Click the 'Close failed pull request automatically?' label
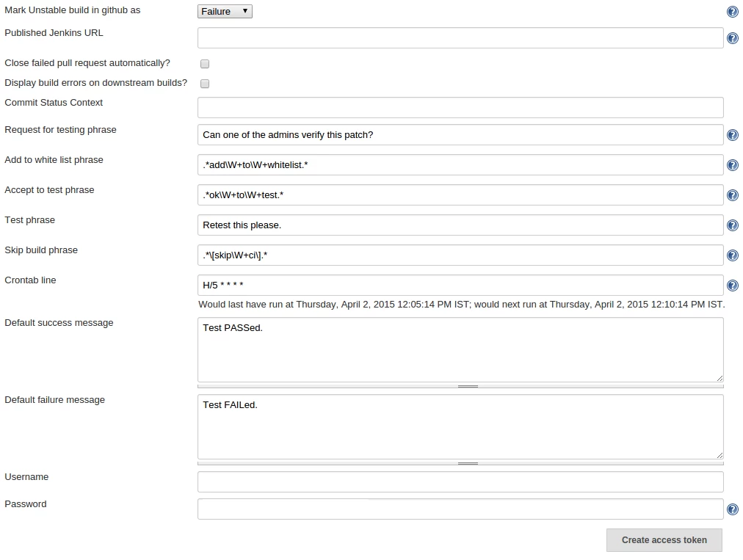 (87, 63)
